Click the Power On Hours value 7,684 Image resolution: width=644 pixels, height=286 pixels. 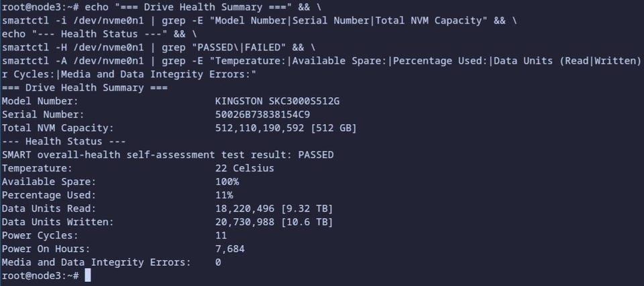pyautogui.click(x=229, y=249)
